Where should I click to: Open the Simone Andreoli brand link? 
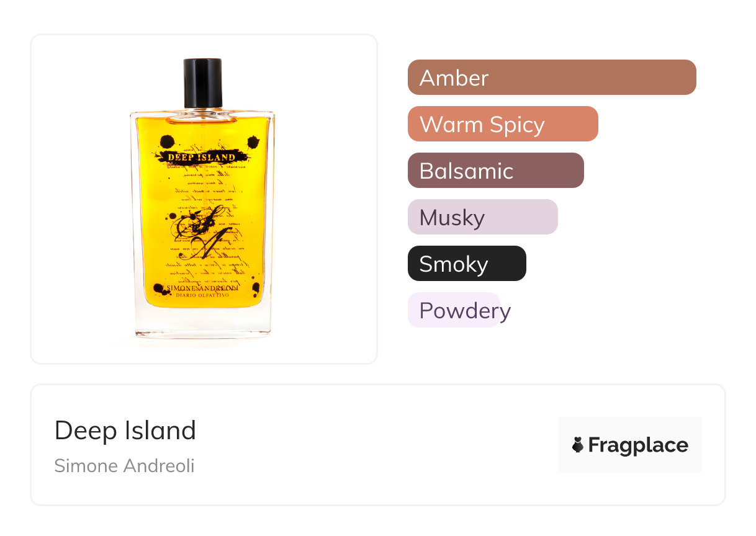pyautogui.click(x=124, y=466)
